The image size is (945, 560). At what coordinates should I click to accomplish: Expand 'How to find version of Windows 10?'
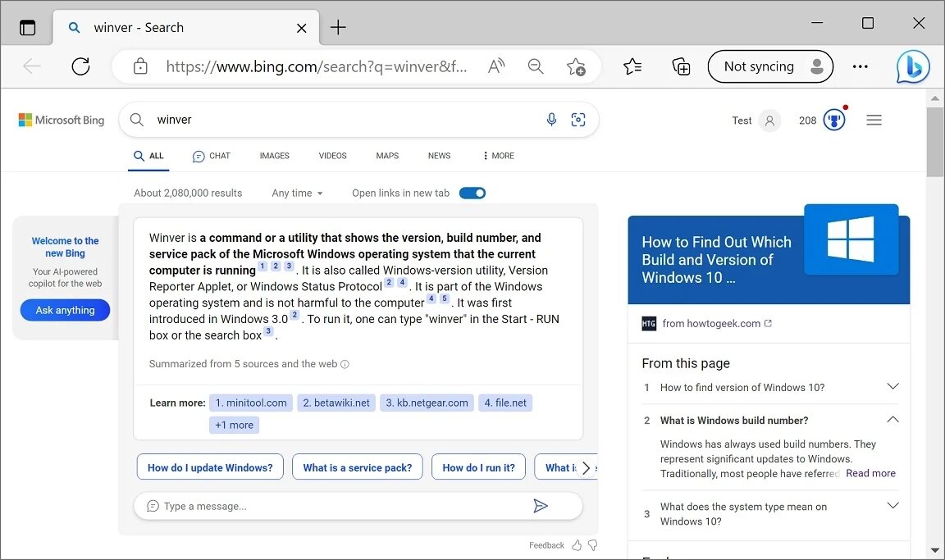tap(771, 387)
